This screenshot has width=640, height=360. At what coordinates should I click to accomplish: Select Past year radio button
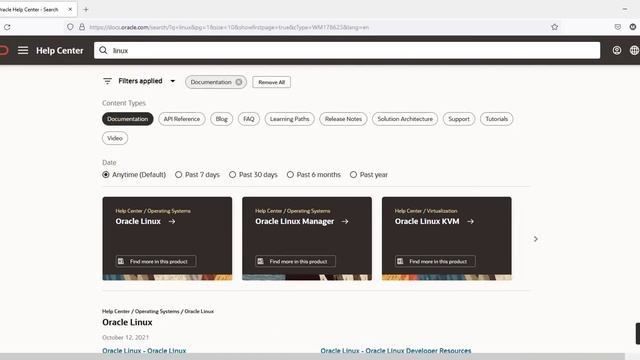[353, 175]
